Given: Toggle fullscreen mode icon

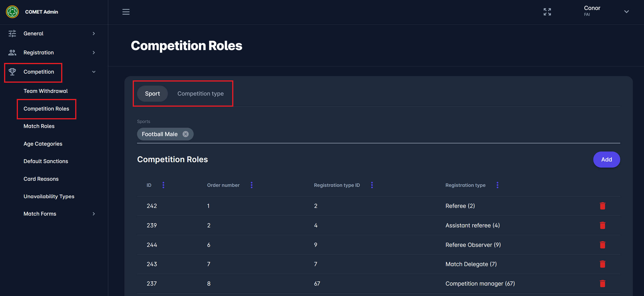Looking at the screenshot, I should 547,12.
